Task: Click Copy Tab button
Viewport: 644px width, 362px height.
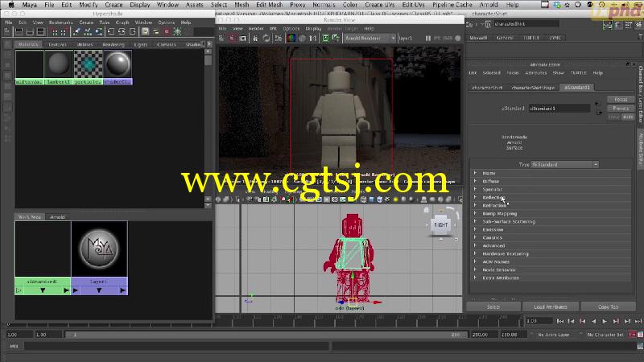Action: tap(609, 306)
